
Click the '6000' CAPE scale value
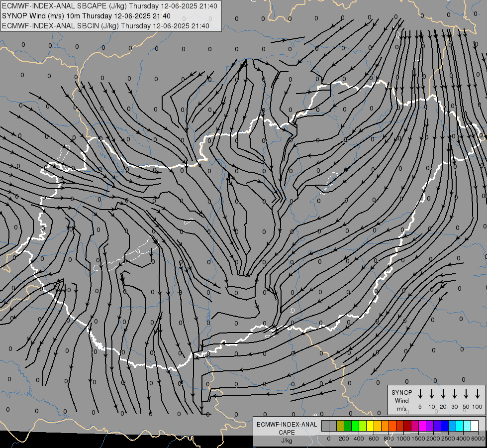pos(478,439)
